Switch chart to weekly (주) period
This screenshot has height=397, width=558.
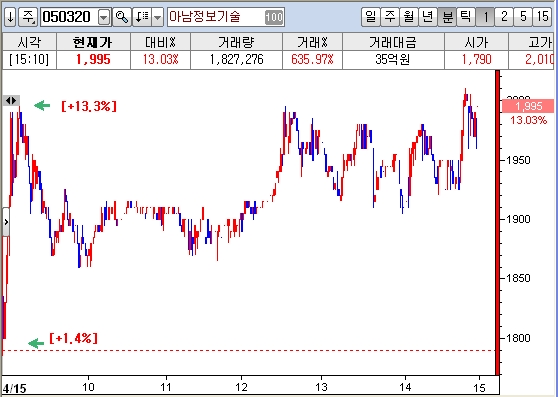[x=390, y=17]
